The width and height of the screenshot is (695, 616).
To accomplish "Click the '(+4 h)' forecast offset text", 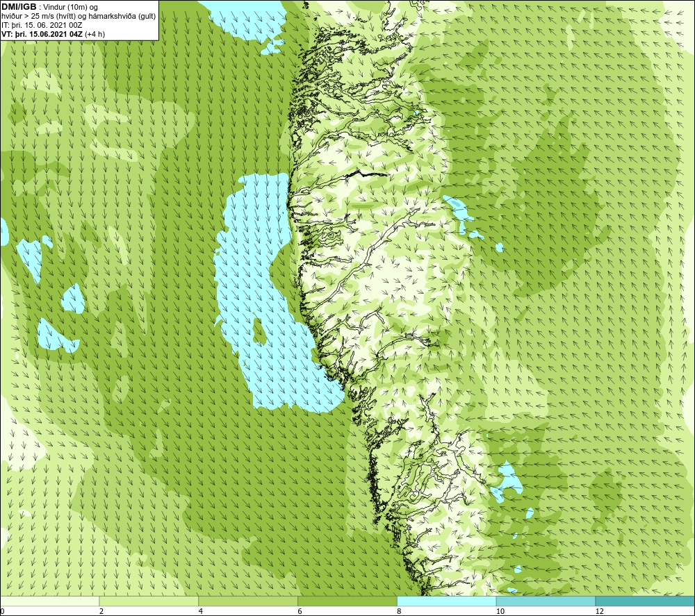I will pos(95,34).
